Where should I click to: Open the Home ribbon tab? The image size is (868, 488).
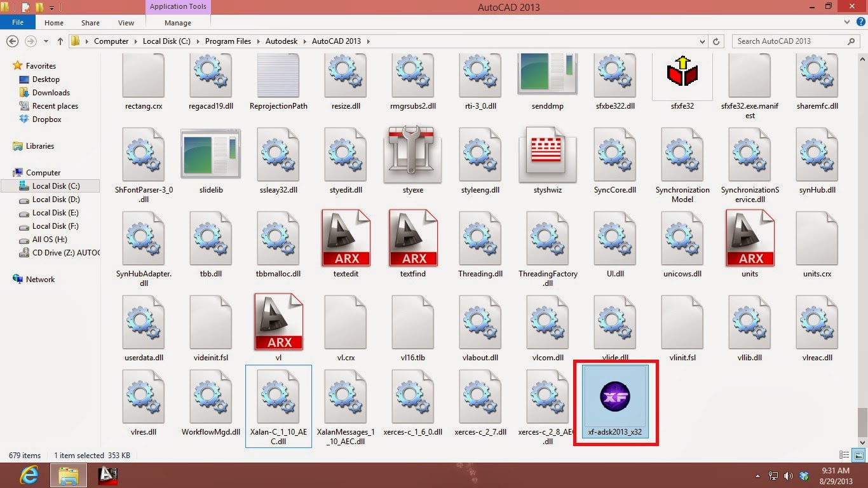tap(54, 22)
